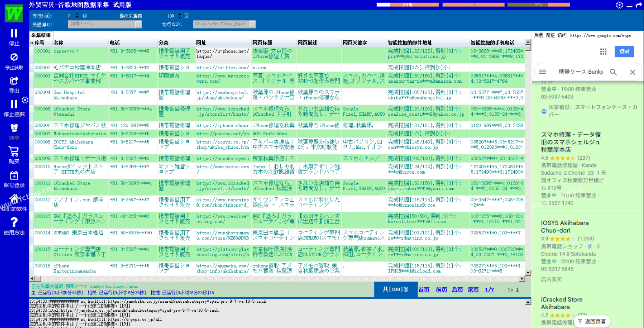Expand the 关键词 keyword dropdown

(x=138, y=24)
